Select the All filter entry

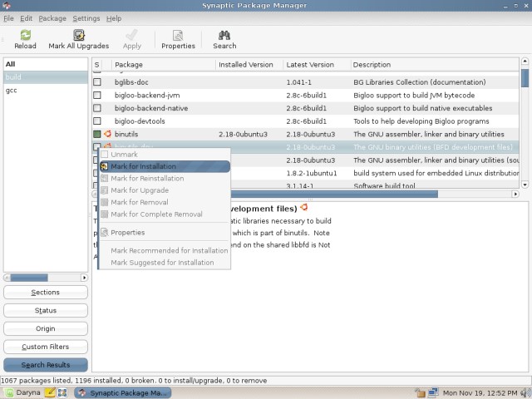pyautogui.click(x=46, y=64)
